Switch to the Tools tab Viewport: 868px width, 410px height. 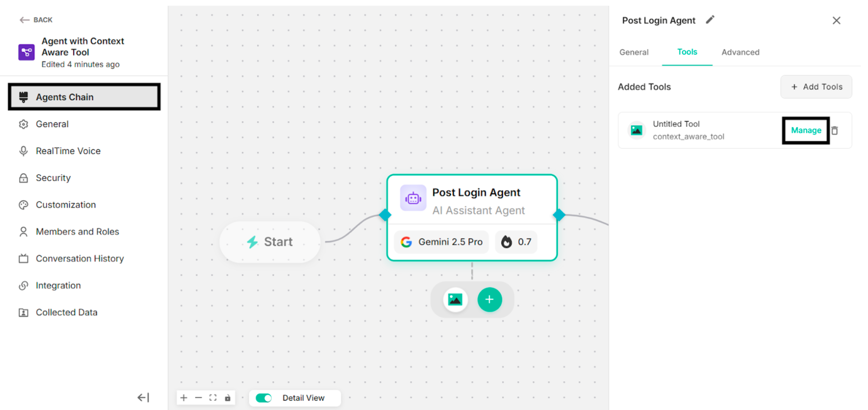pyautogui.click(x=687, y=52)
